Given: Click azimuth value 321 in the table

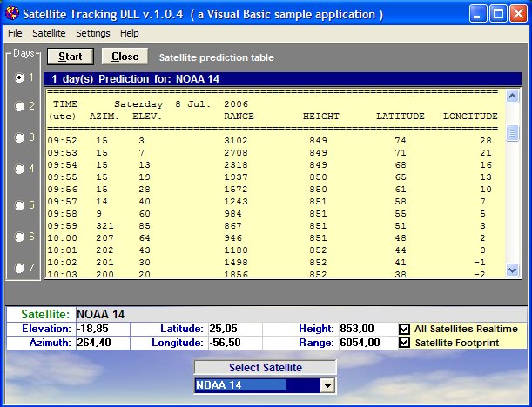Looking at the screenshot, I should coord(104,226).
